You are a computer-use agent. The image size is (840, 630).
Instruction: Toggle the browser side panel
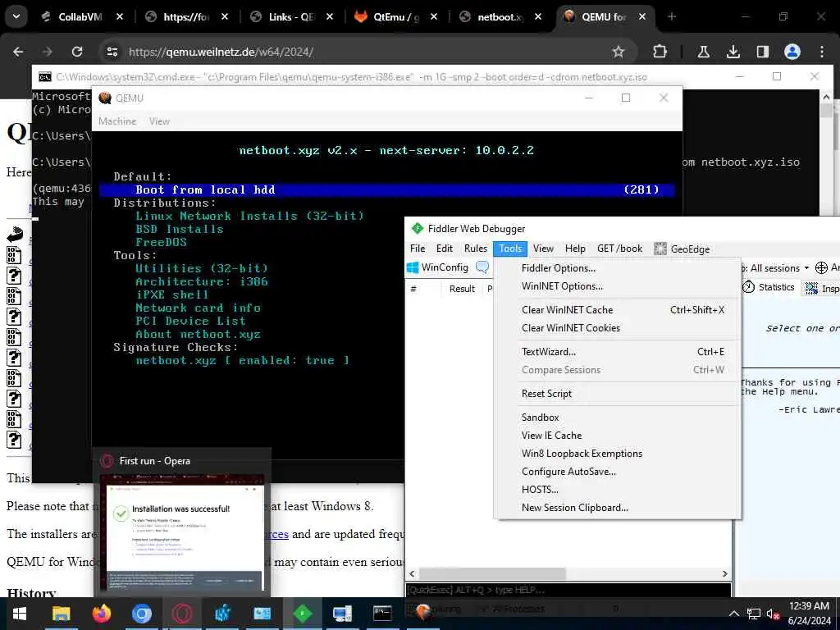762,52
